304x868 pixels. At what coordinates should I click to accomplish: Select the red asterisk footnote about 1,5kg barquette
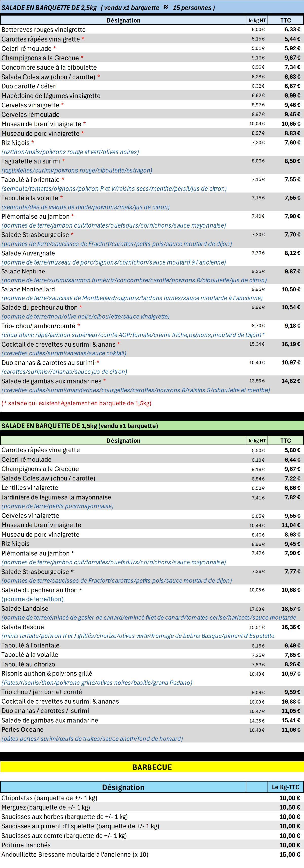tap(77, 403)
